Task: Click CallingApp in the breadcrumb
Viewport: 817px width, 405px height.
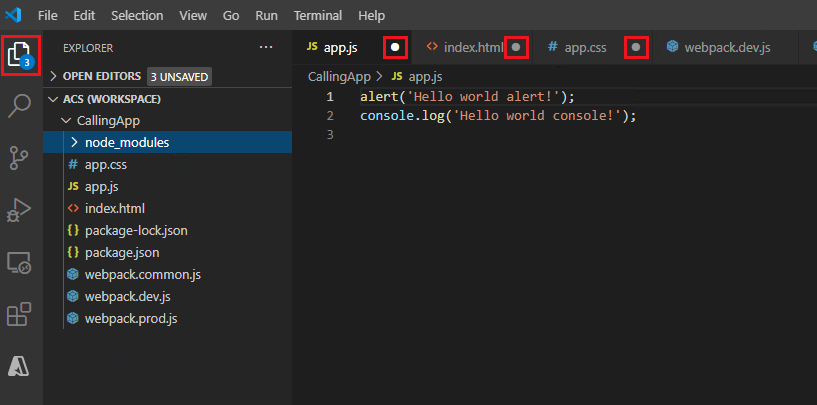Action: coord(339,77)
